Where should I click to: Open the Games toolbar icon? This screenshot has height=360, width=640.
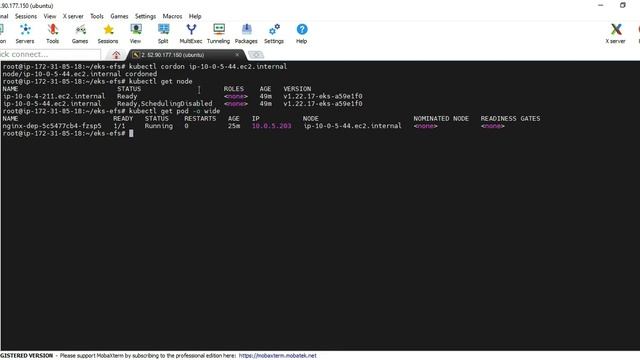(80, 33)
